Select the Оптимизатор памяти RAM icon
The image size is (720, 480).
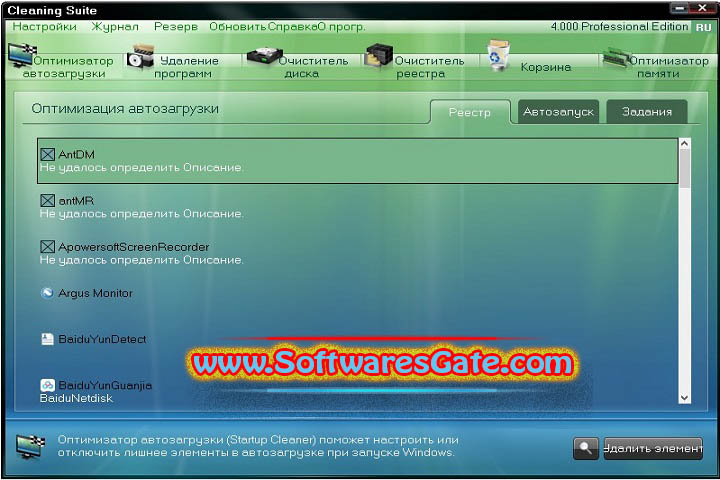pos(618,57)
